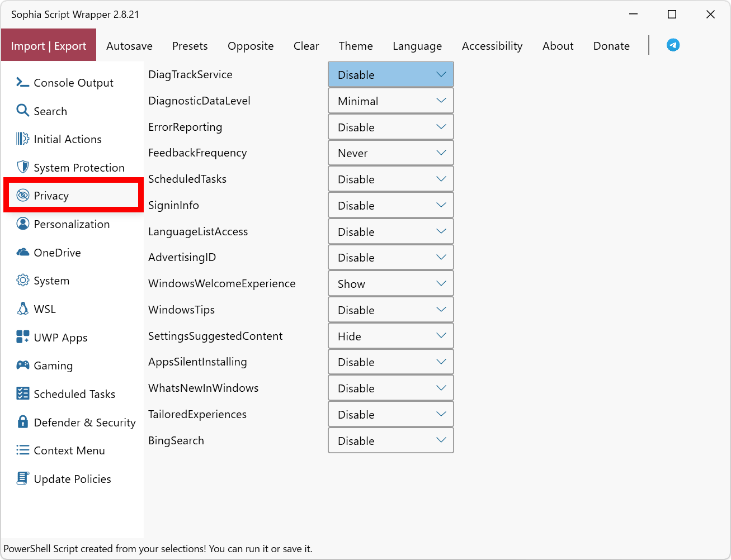Open the FeedbackFrequency Never dropdown

point(390,153)
